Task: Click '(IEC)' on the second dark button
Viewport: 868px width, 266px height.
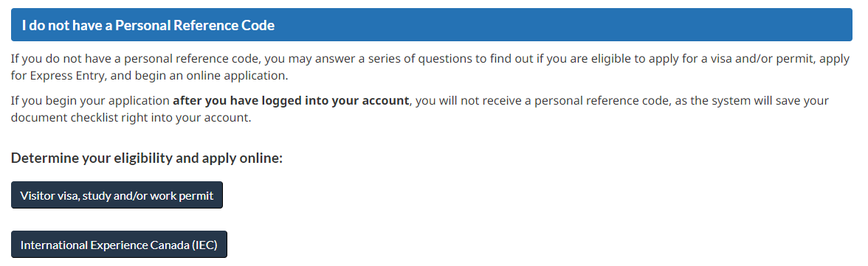Action: coord(205,245)
